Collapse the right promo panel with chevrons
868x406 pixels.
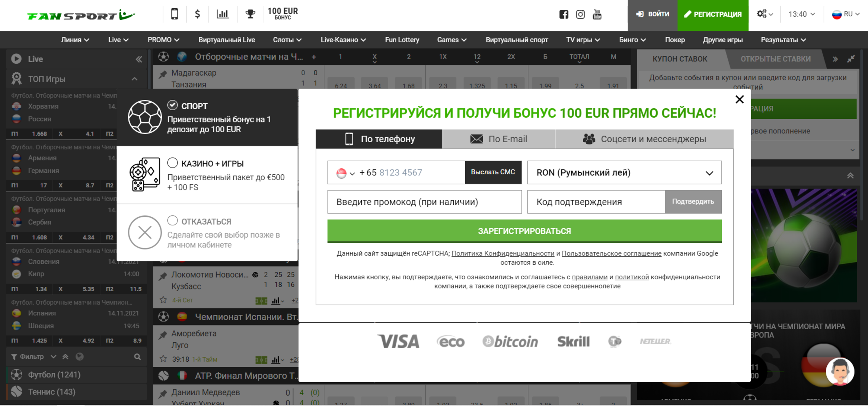(850, 175)
